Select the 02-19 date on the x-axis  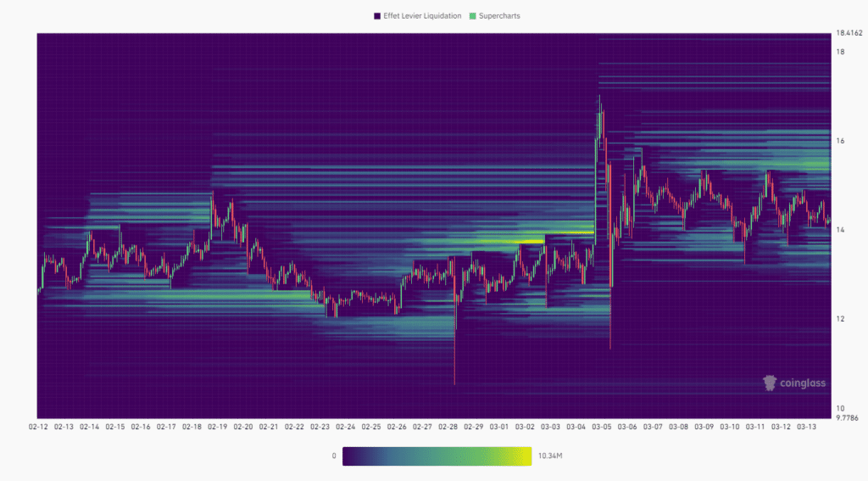point(218,427)
